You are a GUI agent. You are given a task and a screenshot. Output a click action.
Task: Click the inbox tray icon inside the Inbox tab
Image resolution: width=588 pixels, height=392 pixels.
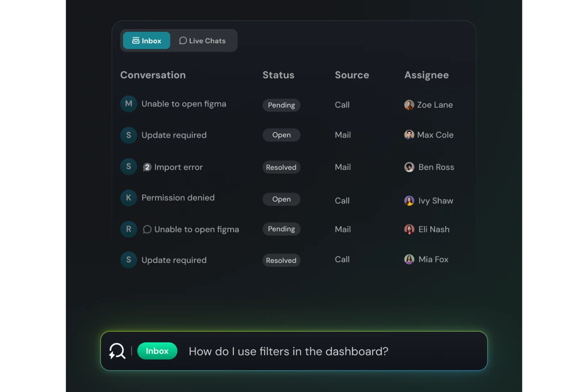[135, 40]
